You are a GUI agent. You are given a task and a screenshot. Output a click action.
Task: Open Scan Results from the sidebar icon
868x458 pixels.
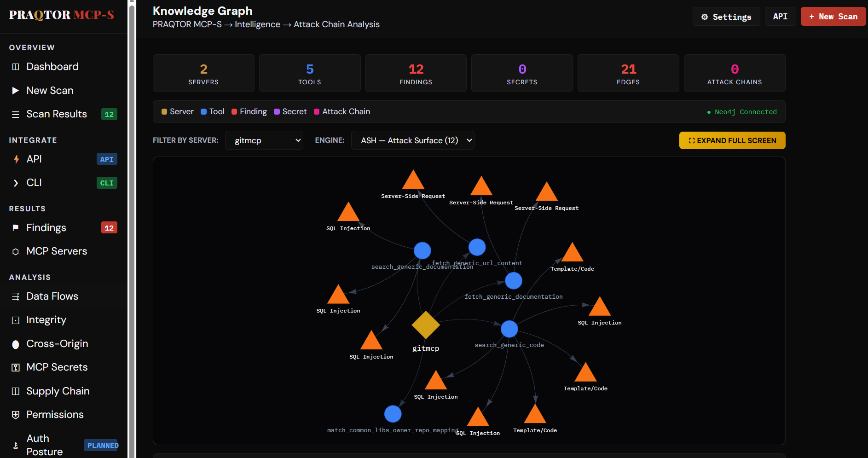(16, 114)
